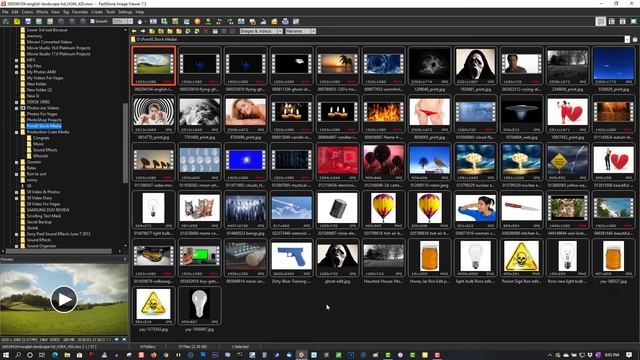Click the Rotate Left toolbar icon

219,21
